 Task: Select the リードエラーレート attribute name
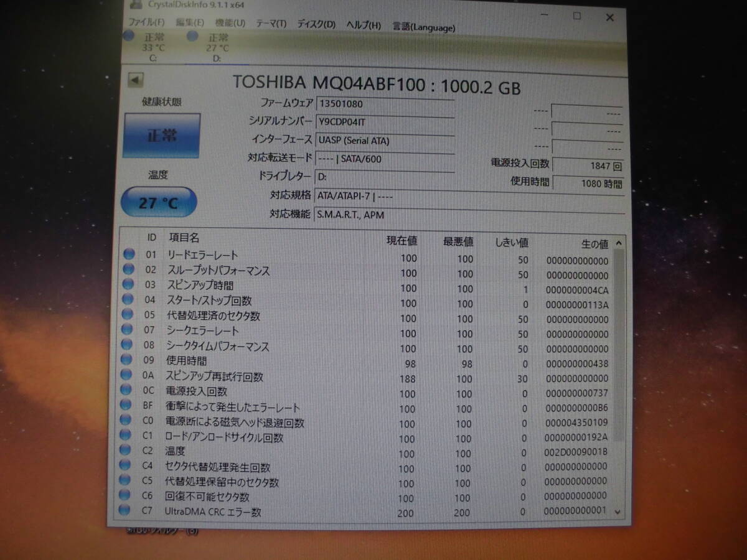coord(202,255)
